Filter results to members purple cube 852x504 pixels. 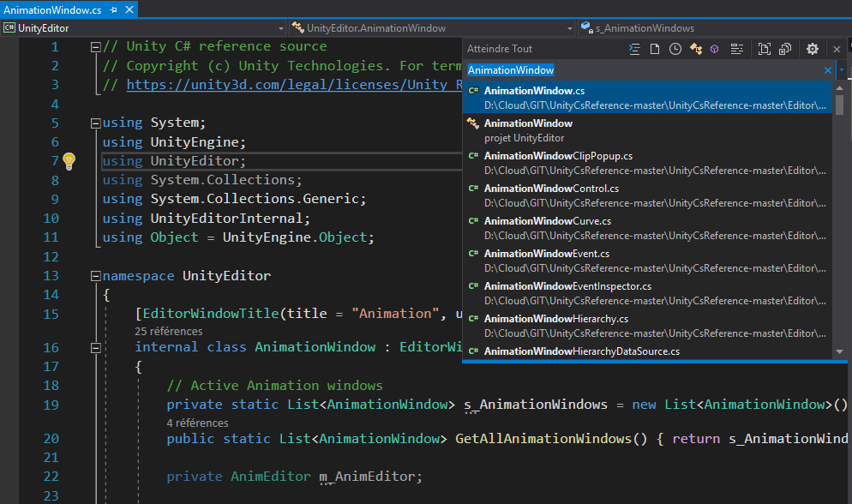(x=715, y=49)
